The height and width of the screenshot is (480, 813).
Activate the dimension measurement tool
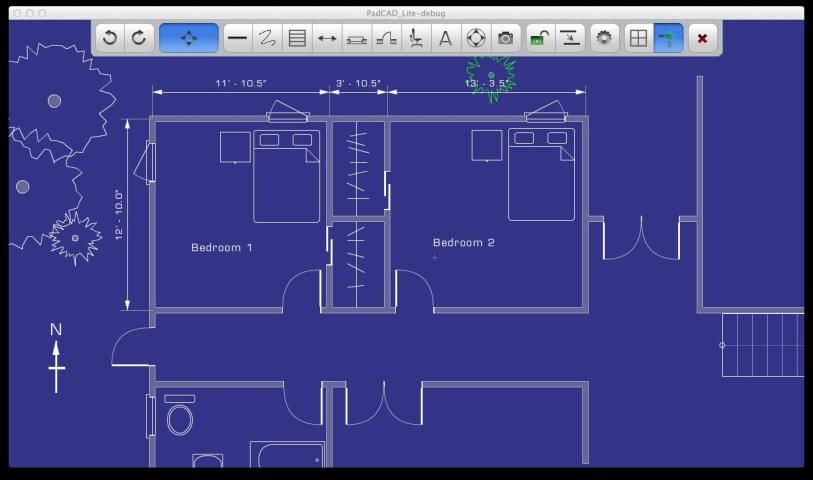click(327, 38)
